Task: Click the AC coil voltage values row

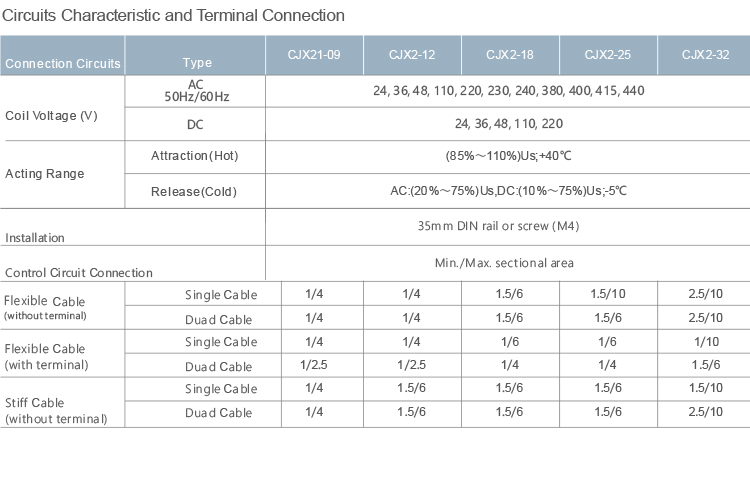Action: coord(508,91)
